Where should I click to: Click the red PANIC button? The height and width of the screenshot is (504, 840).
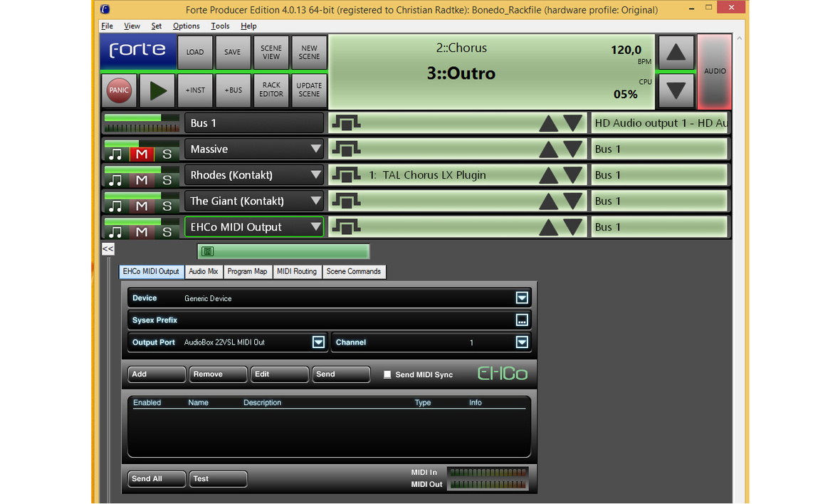click(119, 90)
